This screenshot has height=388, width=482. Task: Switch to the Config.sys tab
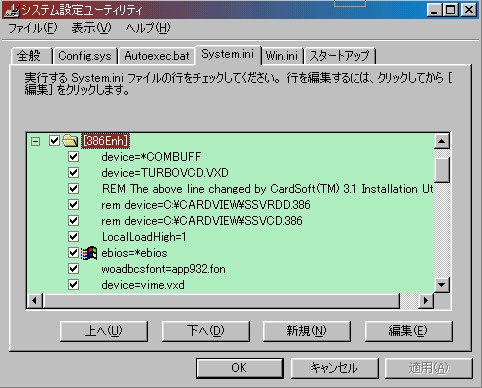click(85, 56)
